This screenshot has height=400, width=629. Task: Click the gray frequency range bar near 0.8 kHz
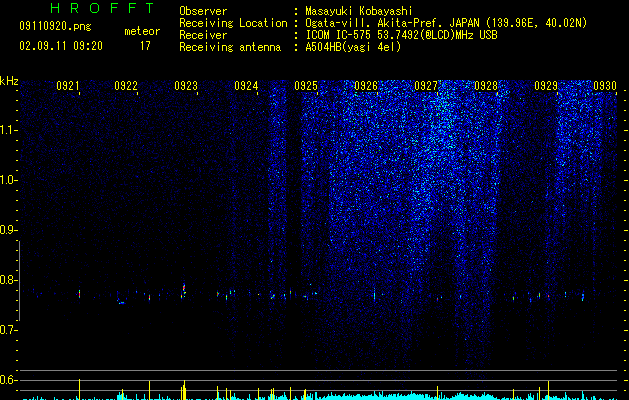(x=20, y=281)
